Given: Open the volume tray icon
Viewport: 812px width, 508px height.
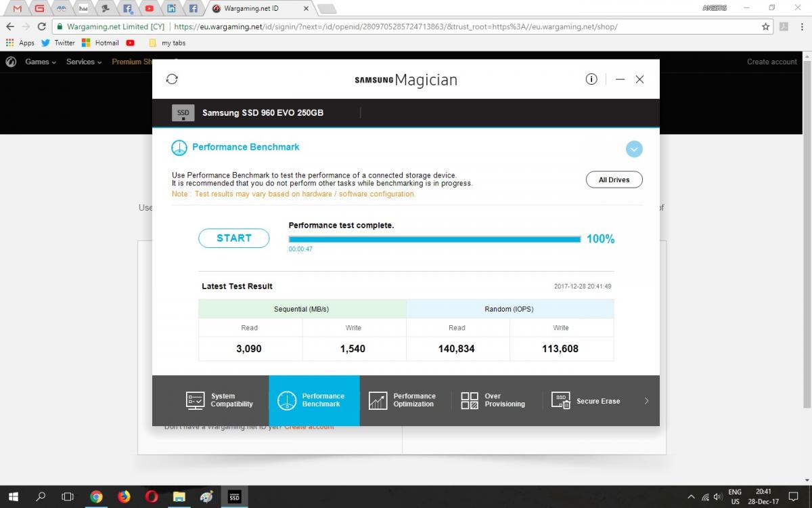Looking at the screenshot, I should point(719,496).
